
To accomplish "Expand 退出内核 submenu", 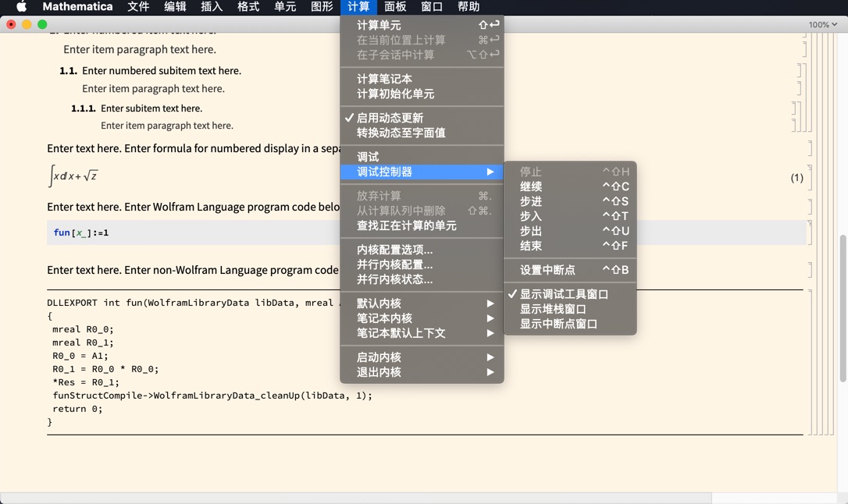I will 422,372.
